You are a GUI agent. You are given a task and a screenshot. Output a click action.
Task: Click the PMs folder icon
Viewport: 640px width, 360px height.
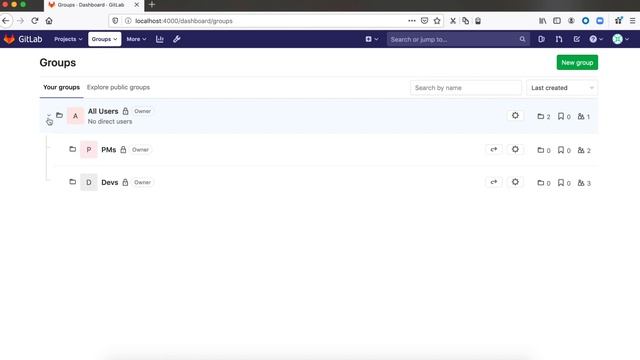pyautogui.click(x=73, y=149)
